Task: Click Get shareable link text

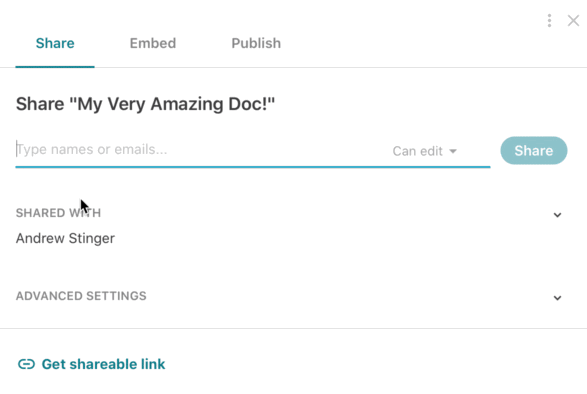Action: (x=103, y=364)
